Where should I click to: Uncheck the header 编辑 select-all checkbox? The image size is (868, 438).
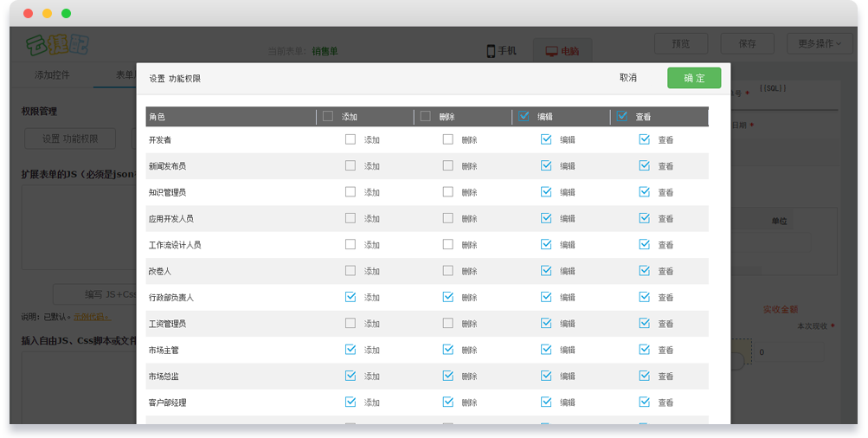(524, 116)
